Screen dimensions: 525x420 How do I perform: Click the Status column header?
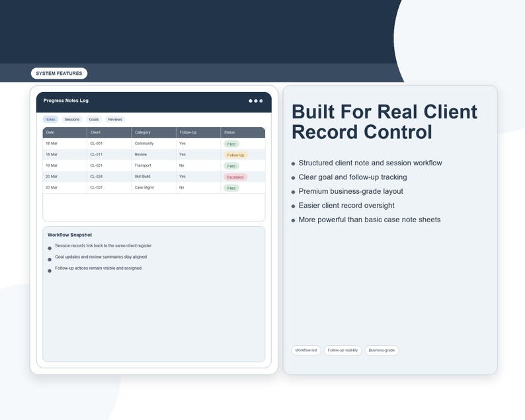[243, 132]
